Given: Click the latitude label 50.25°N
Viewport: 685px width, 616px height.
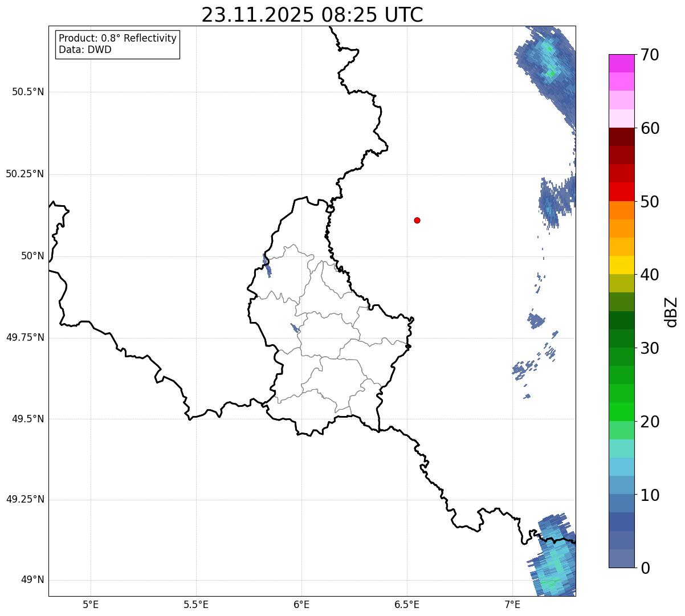Looking at the screenshot, I should coord(25,174).
